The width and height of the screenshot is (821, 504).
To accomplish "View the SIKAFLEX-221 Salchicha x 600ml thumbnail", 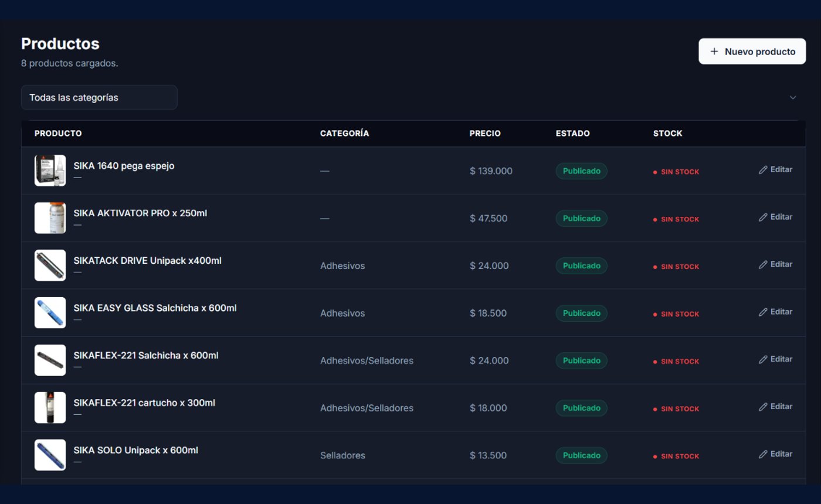I will click(x=50, y=360).
